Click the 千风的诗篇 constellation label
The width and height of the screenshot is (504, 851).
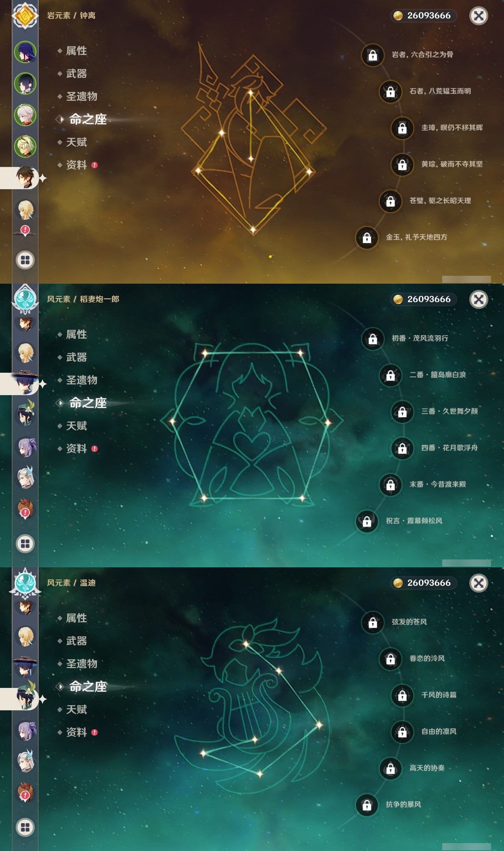[x=439, y=695]
